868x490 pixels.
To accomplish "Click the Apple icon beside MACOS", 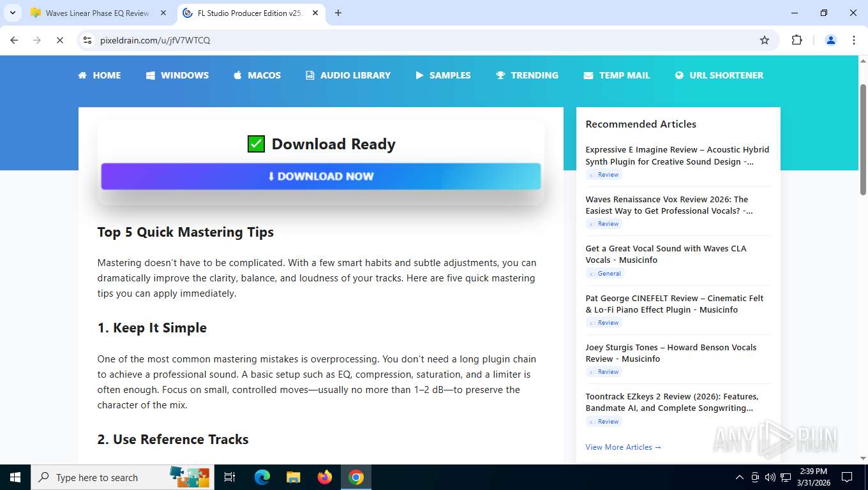I will tap(237, 75).
